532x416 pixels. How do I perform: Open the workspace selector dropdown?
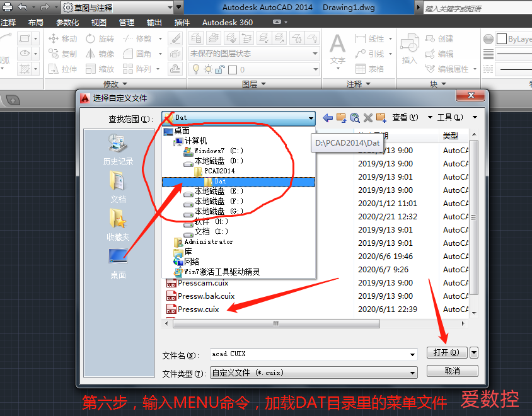tap(170, 7)
